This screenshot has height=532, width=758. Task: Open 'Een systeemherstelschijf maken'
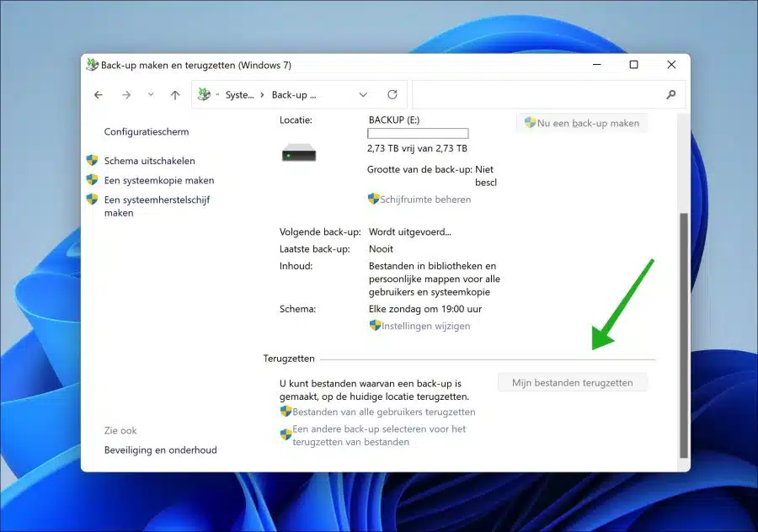click(157, 206)
